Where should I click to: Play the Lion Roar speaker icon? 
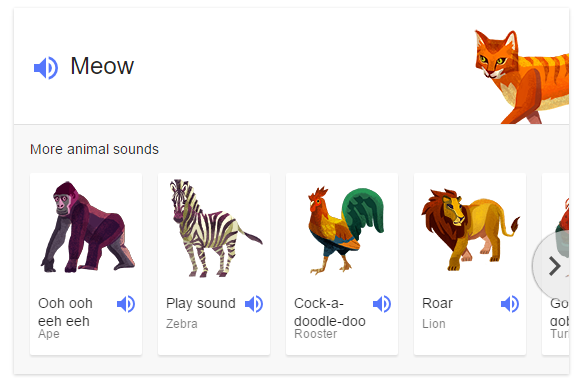(x=510, y=304)
